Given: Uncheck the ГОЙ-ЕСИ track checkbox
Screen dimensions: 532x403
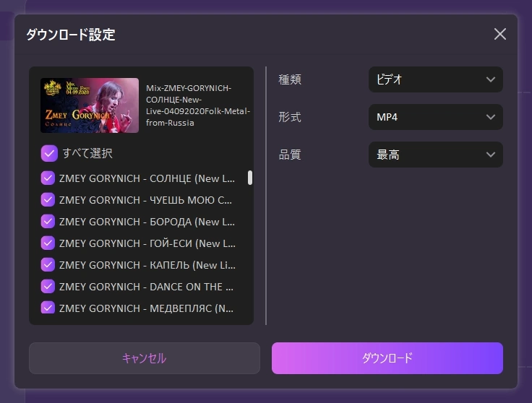Looking at the screenshot, I should click(48, 243).
